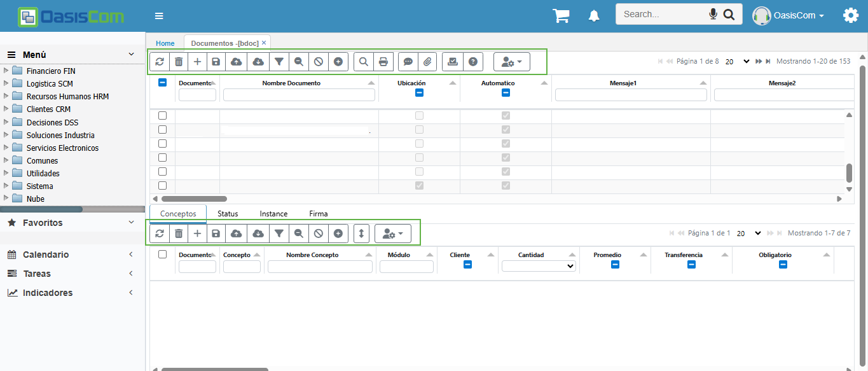Click the print icon in the documents toolbar
Viewport: 868px width, 371px height.
383,62
